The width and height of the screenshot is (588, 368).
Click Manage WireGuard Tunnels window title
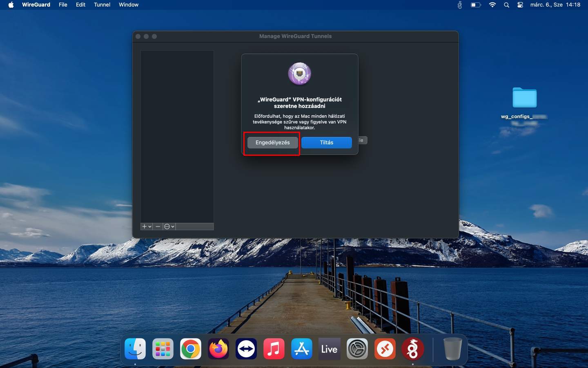[295, 36]
